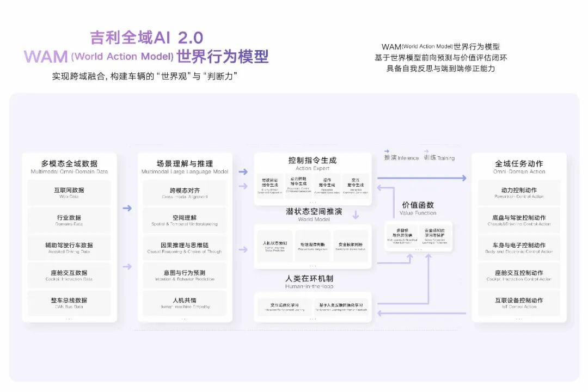Select the "互联设备控制动作" IoT card
588x392 pixels.
coord(519,303)
